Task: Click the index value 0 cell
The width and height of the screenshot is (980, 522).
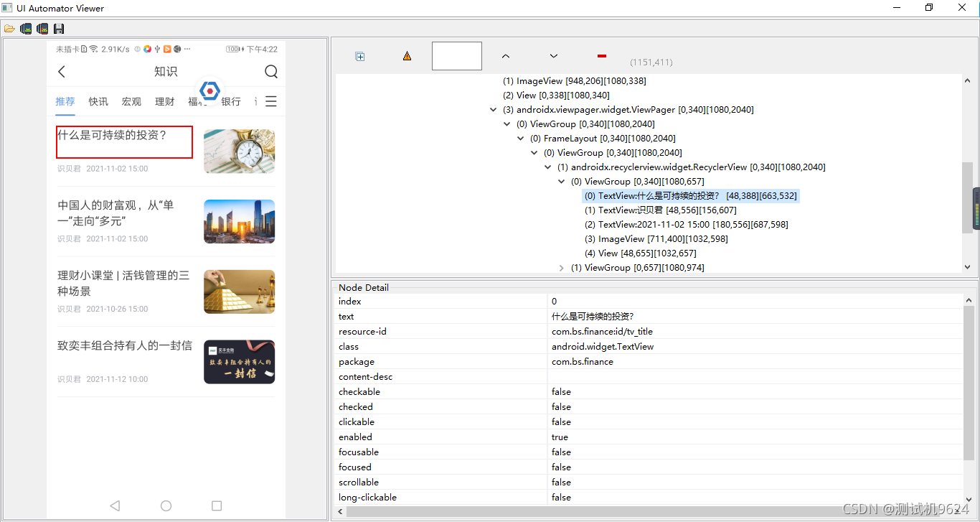Action: pyautogui.click(x=755, y=302)
